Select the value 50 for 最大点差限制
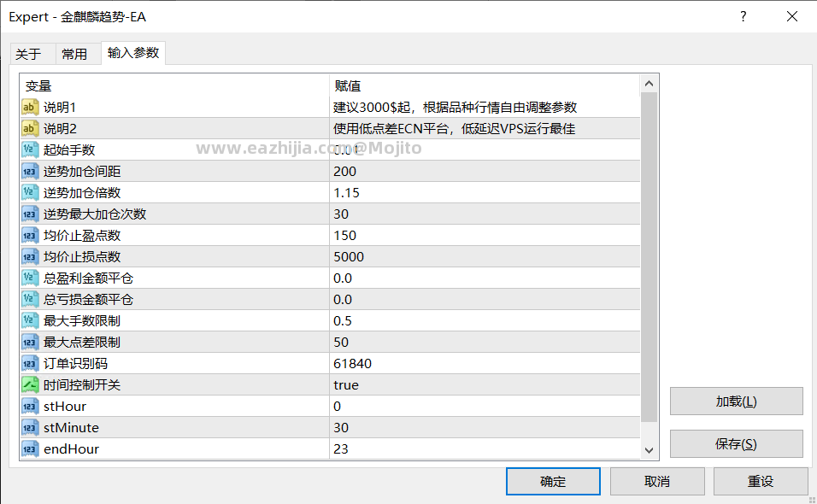Viewport: 817px width, 504px height. 341,342
